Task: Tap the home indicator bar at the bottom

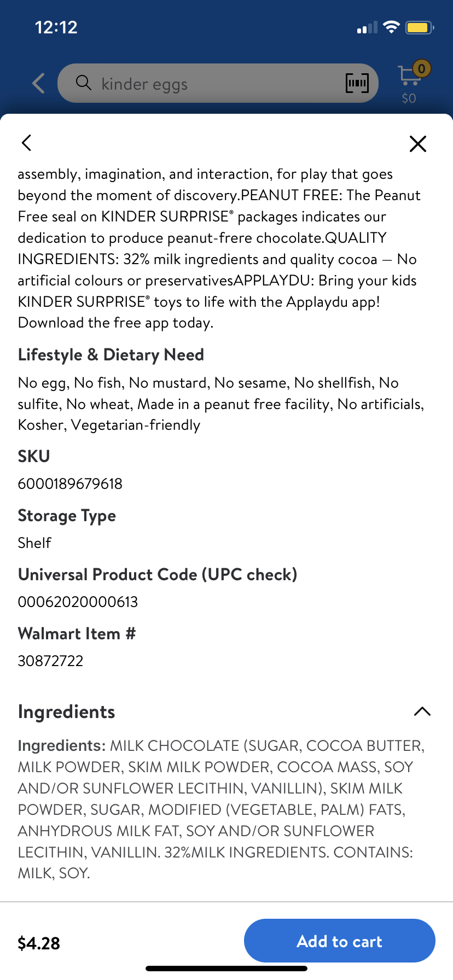Action: pyautogui.click(x=226, y=968)
